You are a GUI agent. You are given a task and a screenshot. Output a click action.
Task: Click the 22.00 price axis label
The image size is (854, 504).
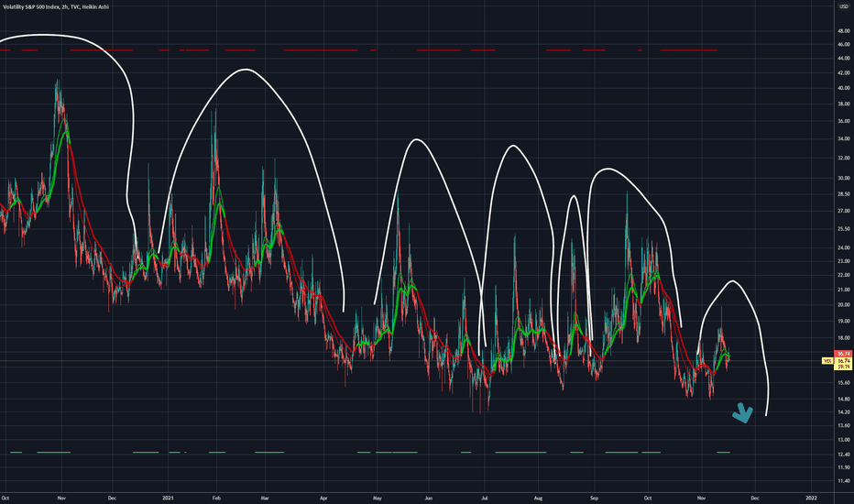tap(844, 275)
